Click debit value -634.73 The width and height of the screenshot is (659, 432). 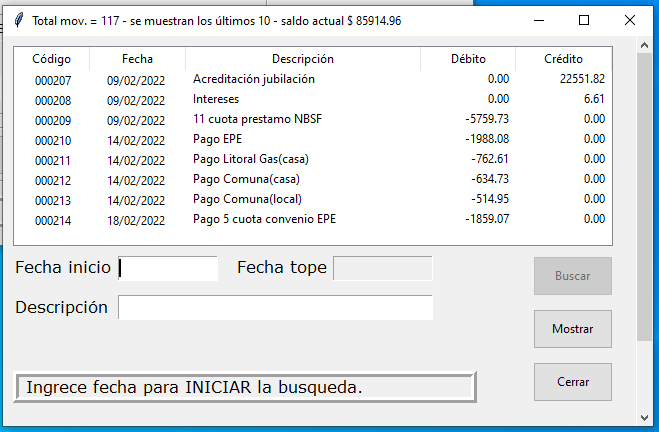[x=490, y=179]
